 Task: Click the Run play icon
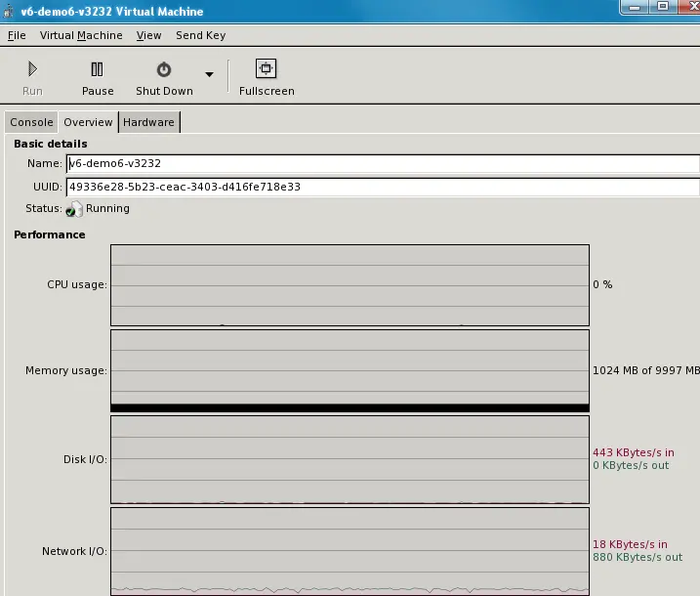[x=32, y=69]
